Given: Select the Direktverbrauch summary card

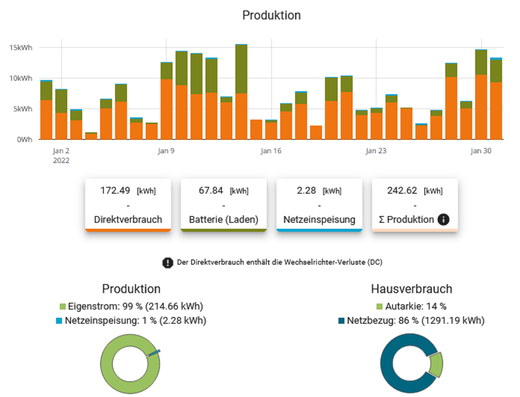Looking at the screenshot, I should point(128,205).
